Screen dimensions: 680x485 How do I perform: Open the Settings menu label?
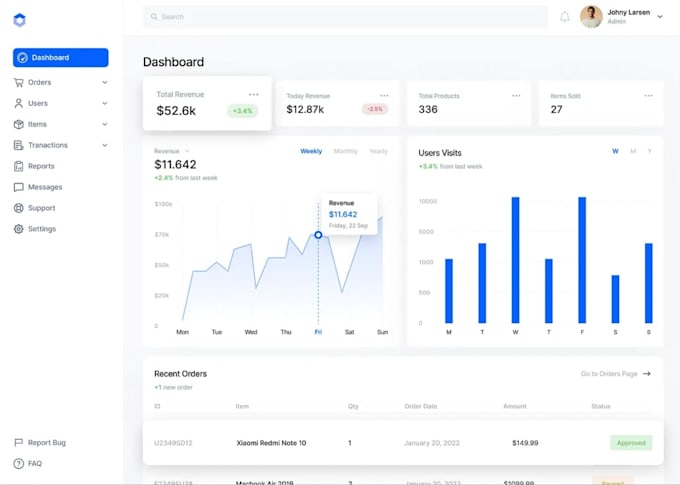coord(42,229)
